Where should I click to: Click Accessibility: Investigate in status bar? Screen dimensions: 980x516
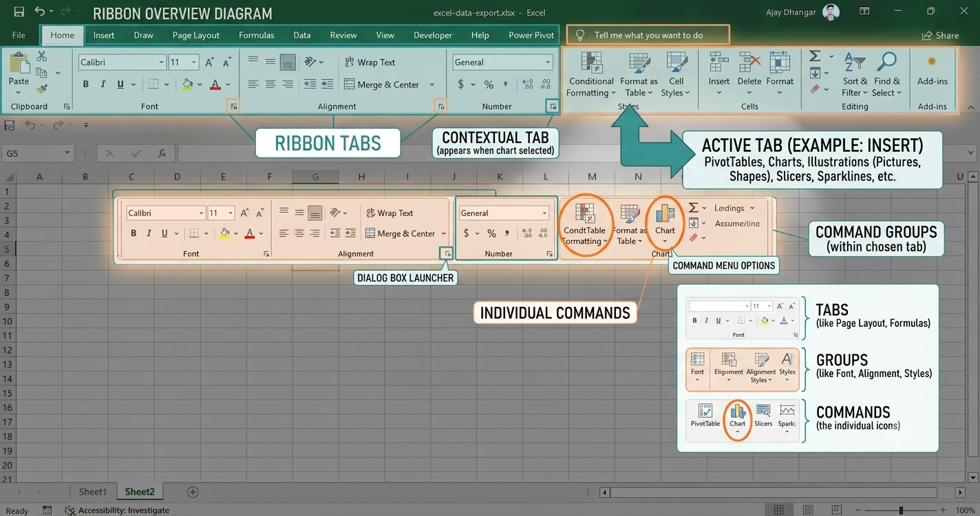(117, 510)
